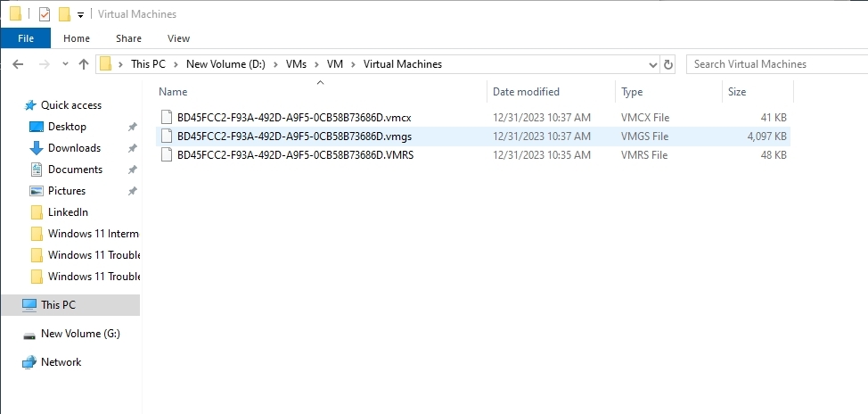Go up one folder level

click(84, 64)
